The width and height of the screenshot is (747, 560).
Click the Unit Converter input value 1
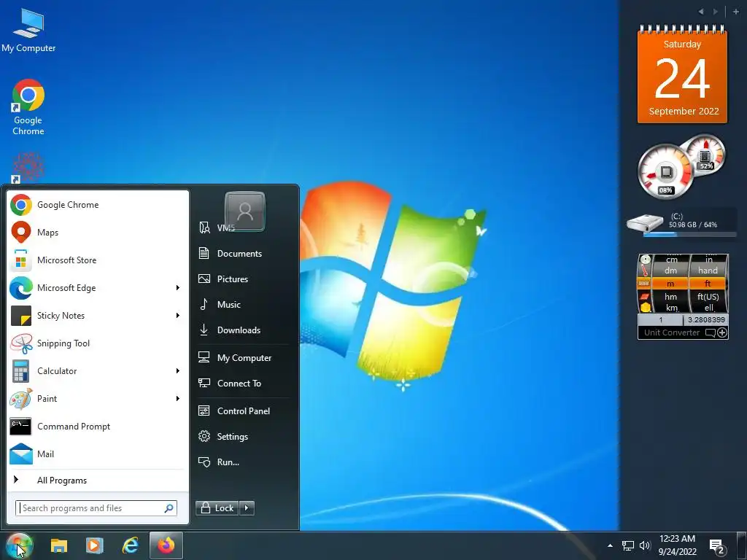[660, 320]
